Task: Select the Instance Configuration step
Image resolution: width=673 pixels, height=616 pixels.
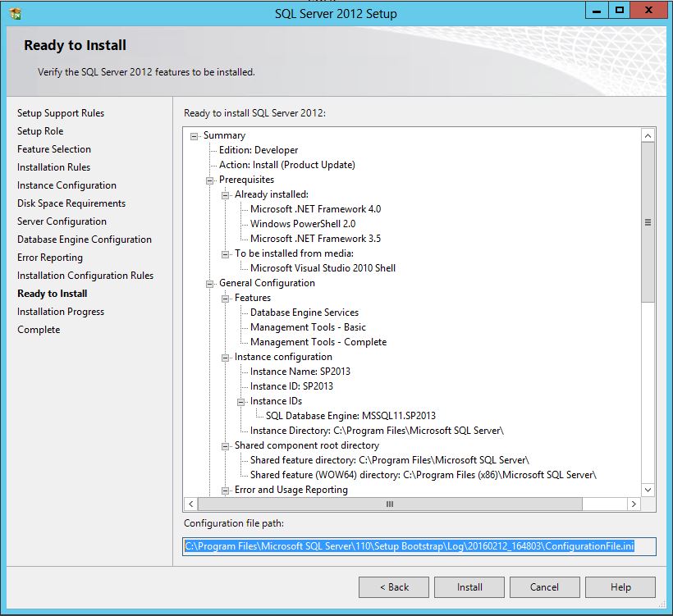Action: (x=66, y=185)
